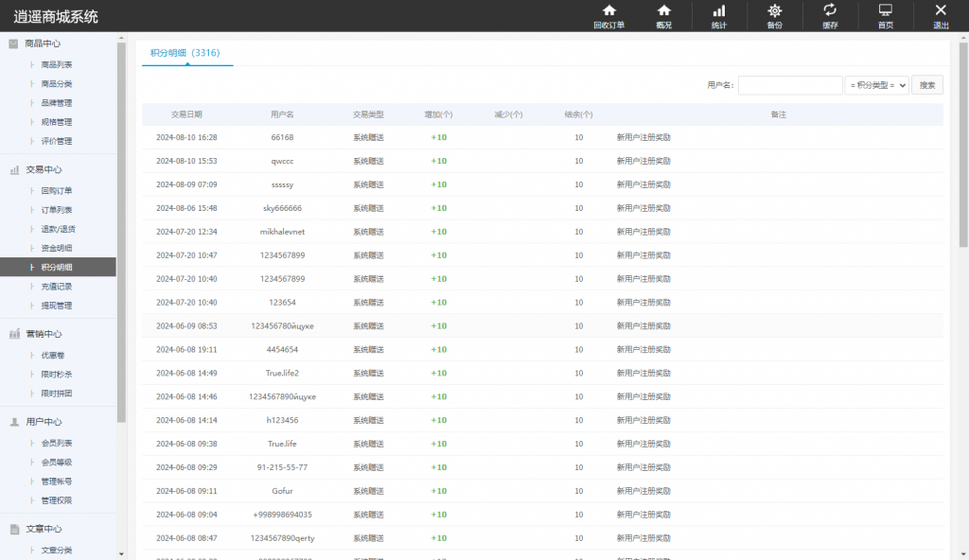Click the 搜索 search button
This screenshot has height=560, width=969.
click(x=927, y=85)
